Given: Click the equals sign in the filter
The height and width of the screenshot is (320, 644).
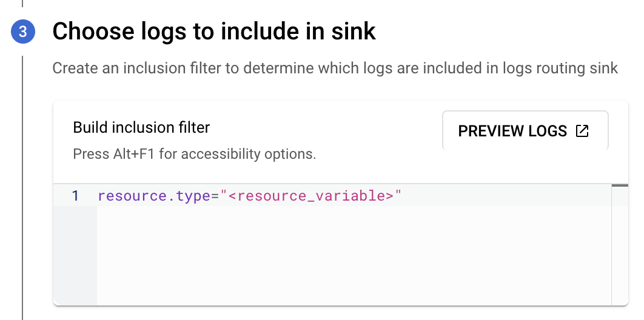Looking at the screenshot, I should click(x=215, y=196).
